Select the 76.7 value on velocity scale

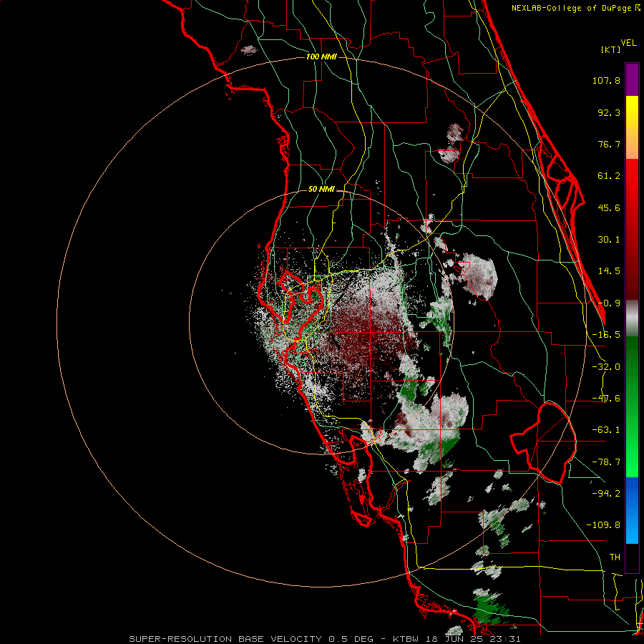[x=609, y=144]
